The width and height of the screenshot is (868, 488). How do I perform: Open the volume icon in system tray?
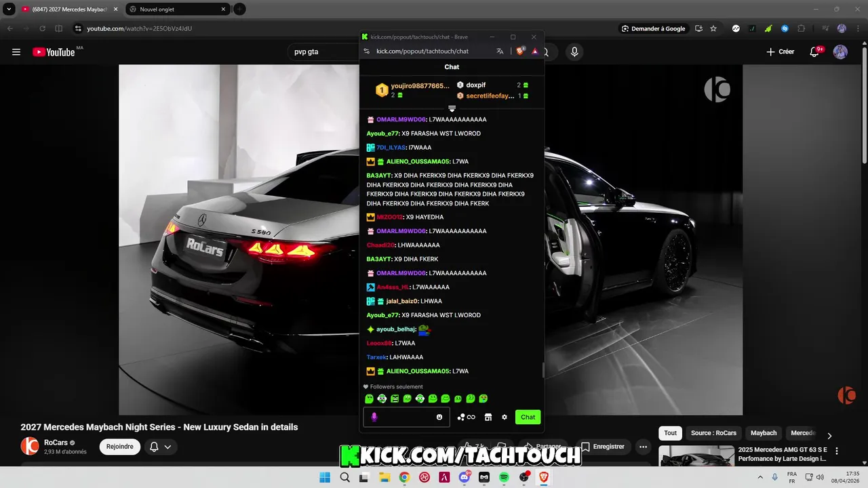(820, 477)
